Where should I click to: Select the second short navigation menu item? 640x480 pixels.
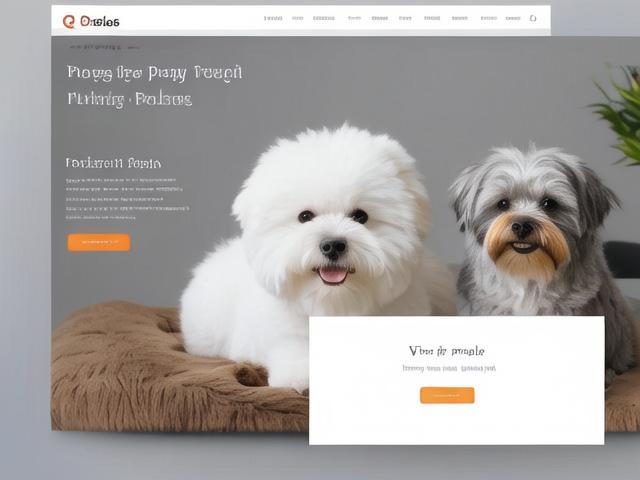pos(298,18)
